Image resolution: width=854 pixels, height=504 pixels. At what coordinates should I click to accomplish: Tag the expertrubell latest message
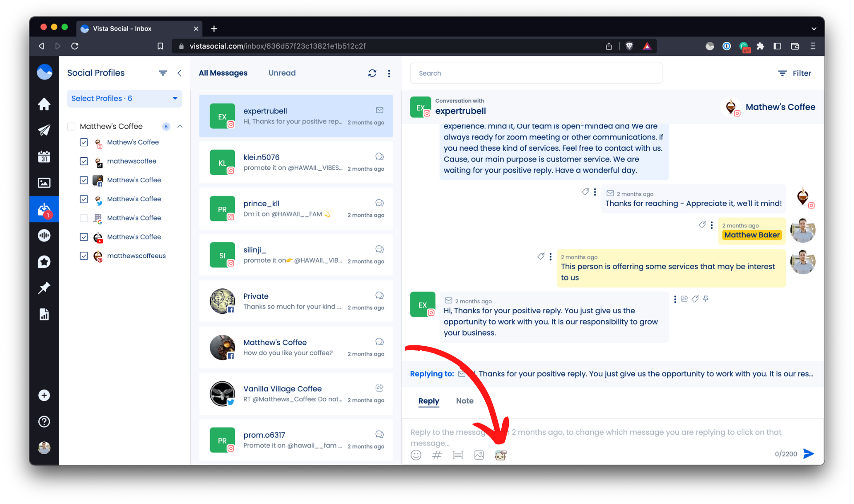[695, 299]
